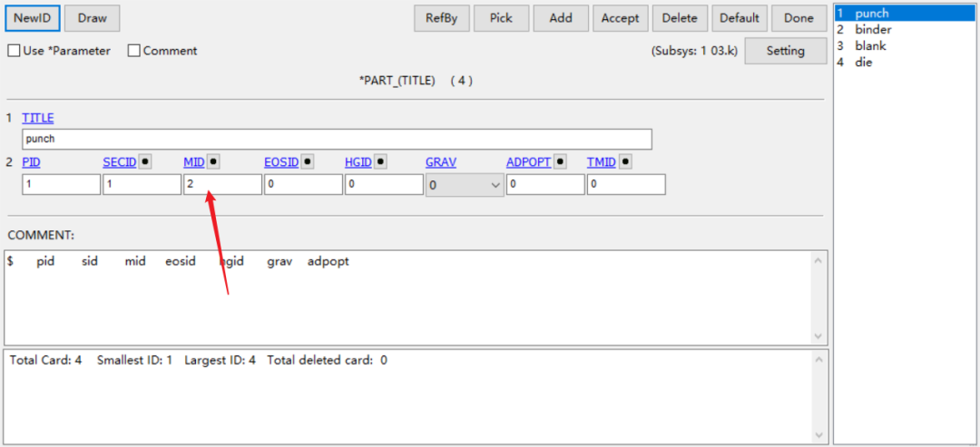Click the Total Card: 4 status text
The width and height of the screenshot is (980, 447).
(45, 360)
